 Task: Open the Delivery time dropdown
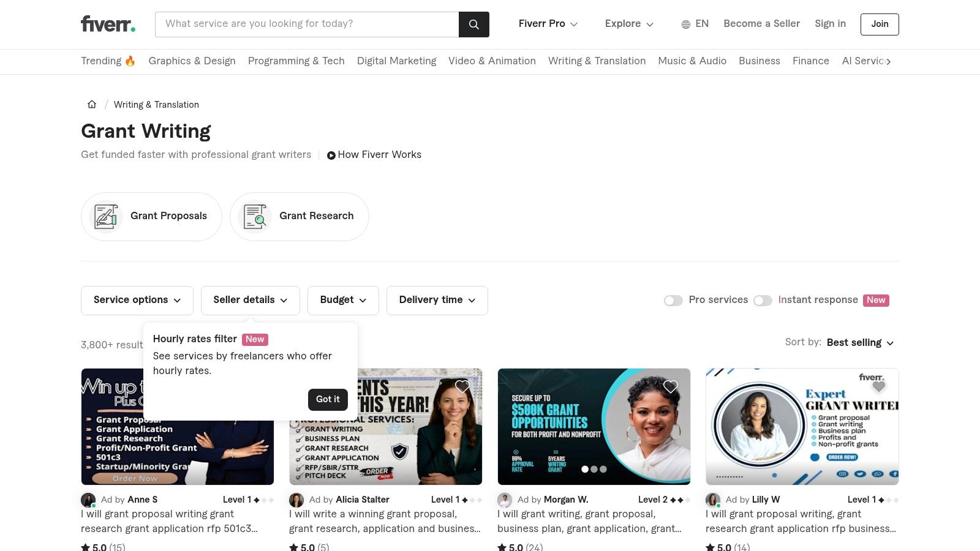point(437,301)
